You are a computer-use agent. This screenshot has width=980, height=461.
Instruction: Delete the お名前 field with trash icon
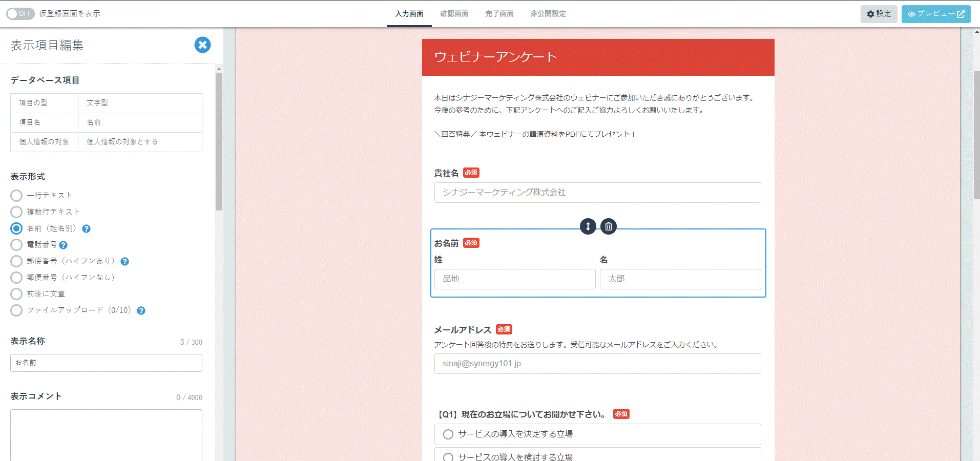[x=608, y=226]
